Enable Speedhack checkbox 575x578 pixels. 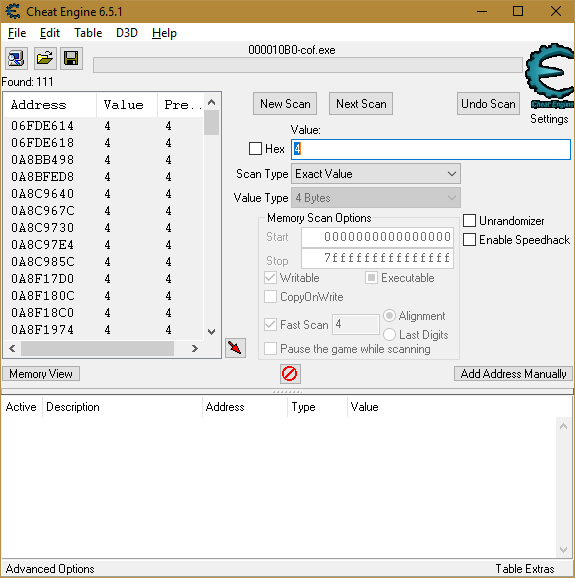(x=469, y=240)
